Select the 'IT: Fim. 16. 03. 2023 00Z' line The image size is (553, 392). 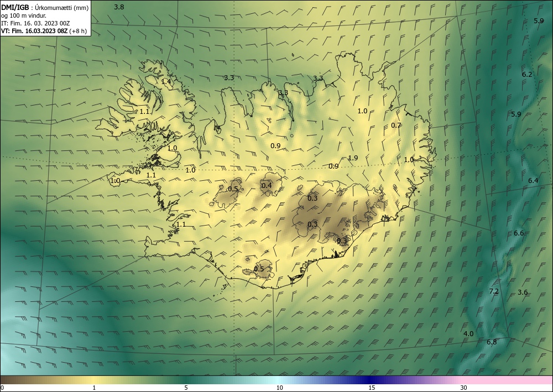click(x=35, y=23)
